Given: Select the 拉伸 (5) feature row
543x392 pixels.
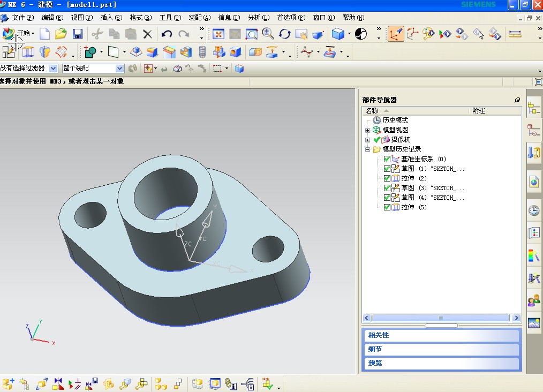Looking at the screenshot, I should 413,207.
